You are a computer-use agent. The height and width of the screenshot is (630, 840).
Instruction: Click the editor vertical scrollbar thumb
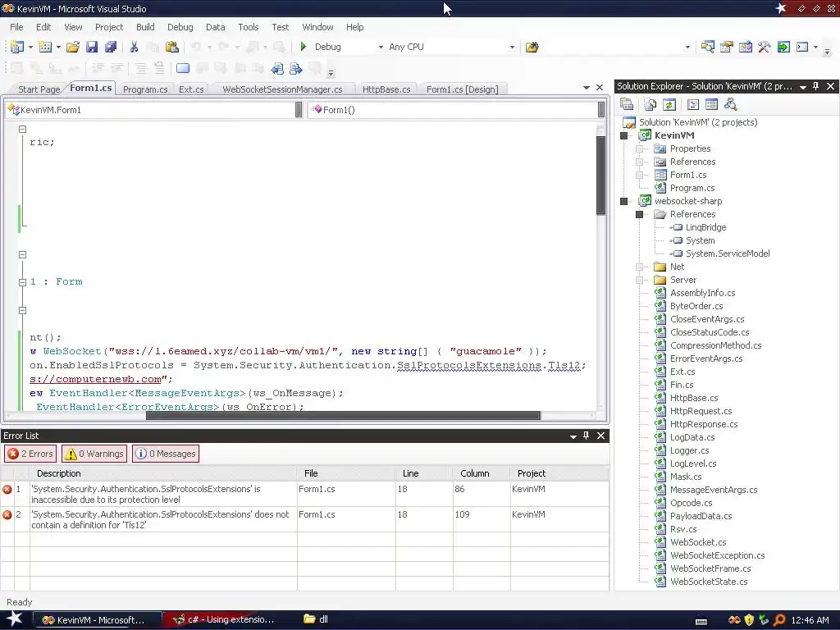tap(601, 176)
